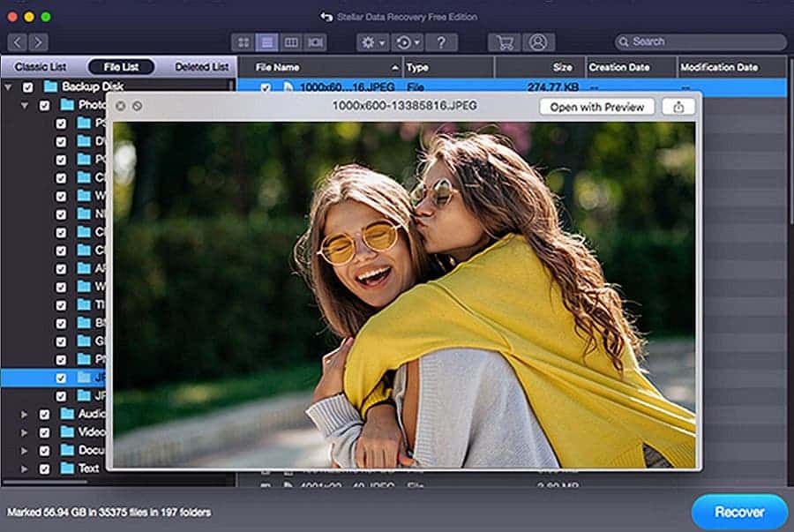Switch to File List tab
This screenshot has width=794, height=532.
(121, 67)
